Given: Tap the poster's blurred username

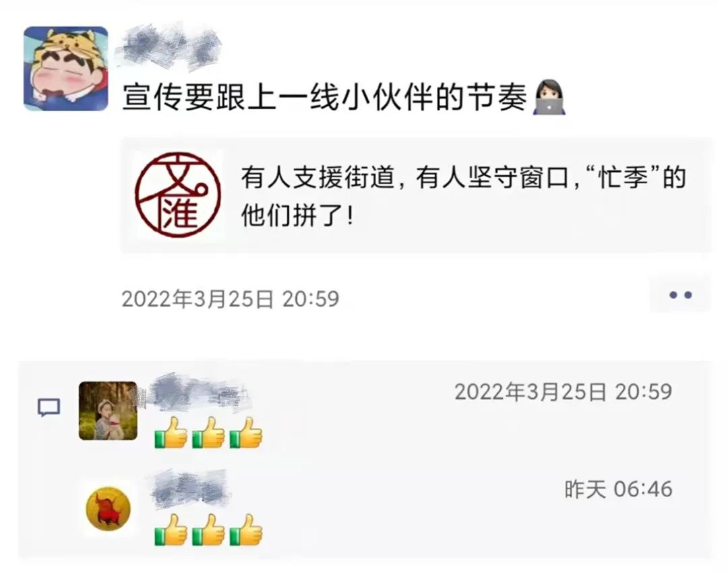Looking at the screenshot, I should tap(168, 46).
